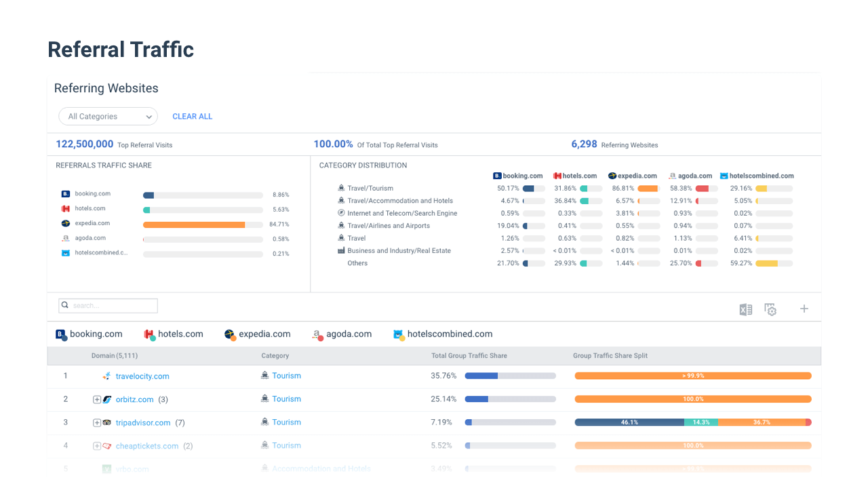Click Others category row label
The width and height of the screenshot is (868, 487).
pos(357,263)
